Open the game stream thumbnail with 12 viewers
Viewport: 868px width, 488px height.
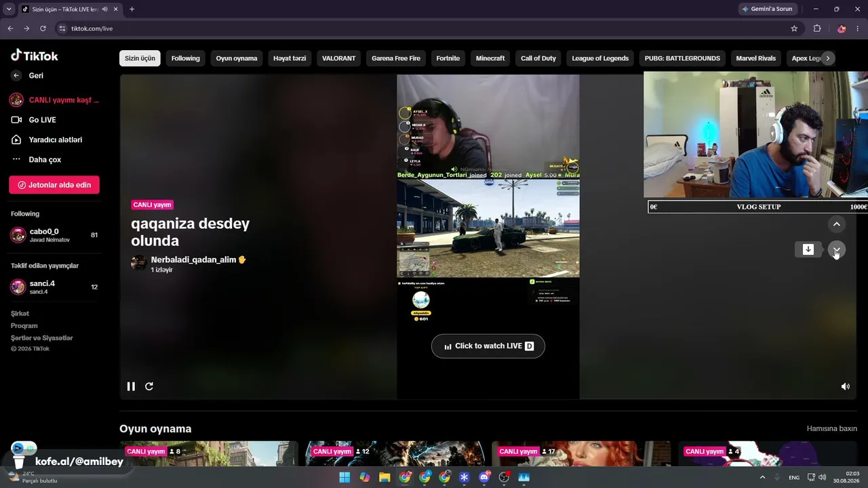click(x=395, y=453)
